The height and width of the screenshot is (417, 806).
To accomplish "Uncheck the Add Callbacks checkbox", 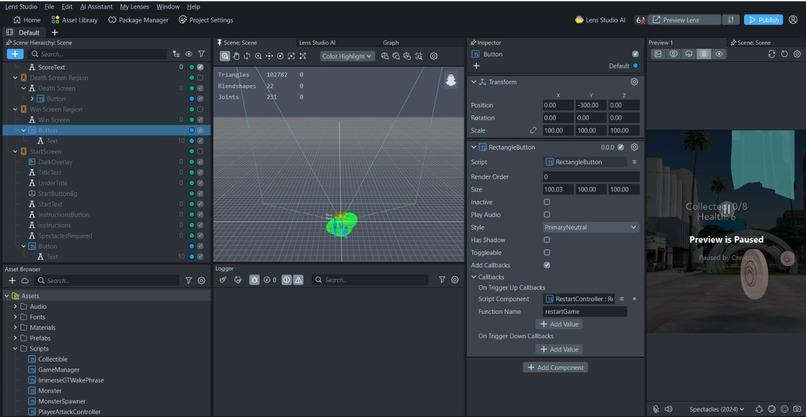I will [x=547, y=265].
